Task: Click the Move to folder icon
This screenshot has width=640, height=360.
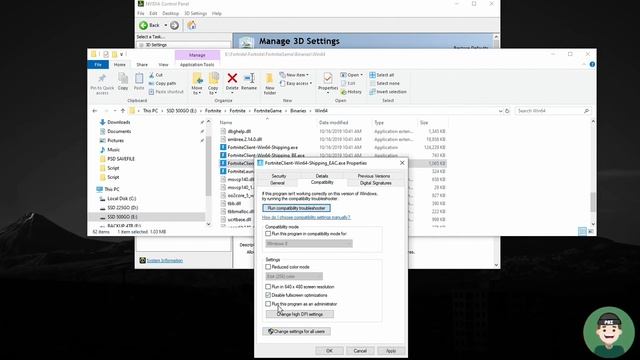Action: click(197, 78)
